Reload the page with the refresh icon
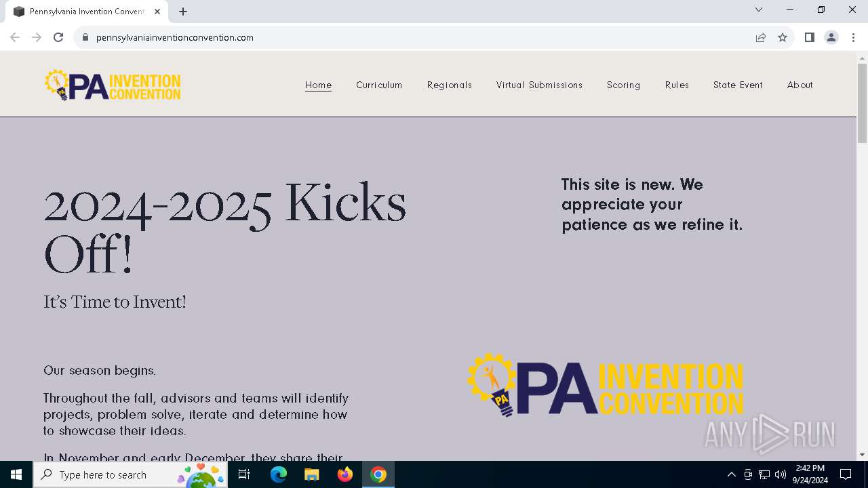868x488 pixels. click(x=58, y=37)
